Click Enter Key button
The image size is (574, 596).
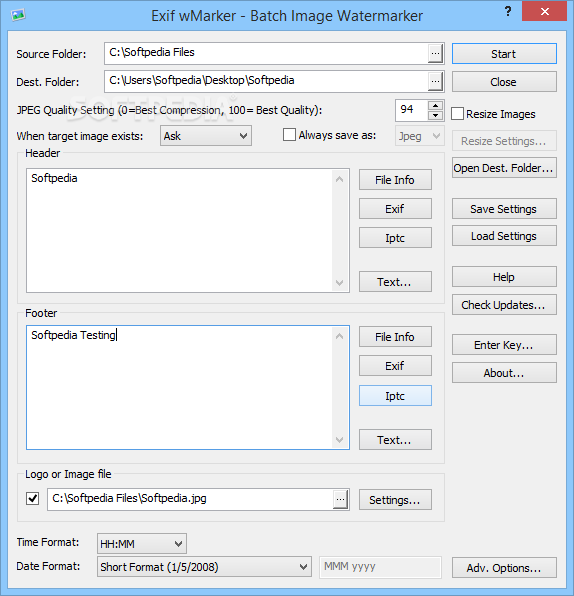(x=504, y=345)
